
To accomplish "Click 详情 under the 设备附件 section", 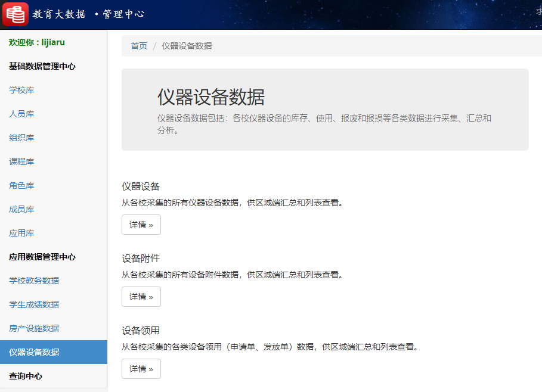I will point(141,297).
